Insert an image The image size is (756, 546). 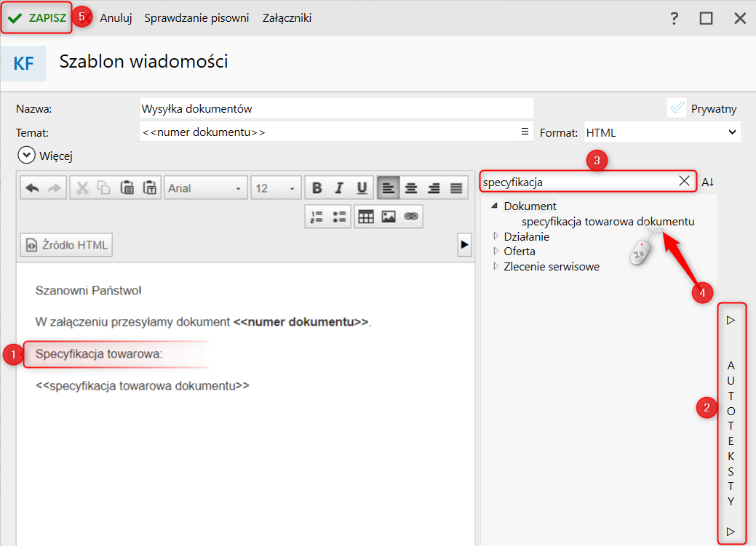[x=389, y=217]
